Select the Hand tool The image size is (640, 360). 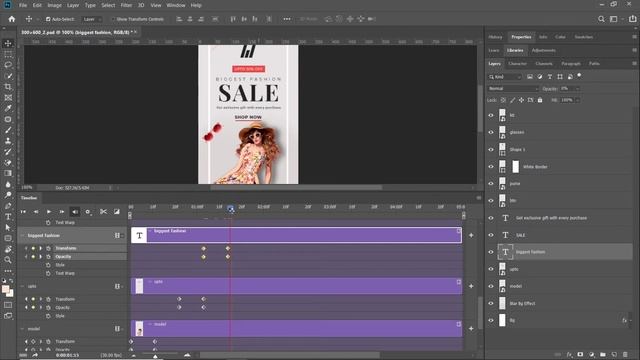click(8, 249)
